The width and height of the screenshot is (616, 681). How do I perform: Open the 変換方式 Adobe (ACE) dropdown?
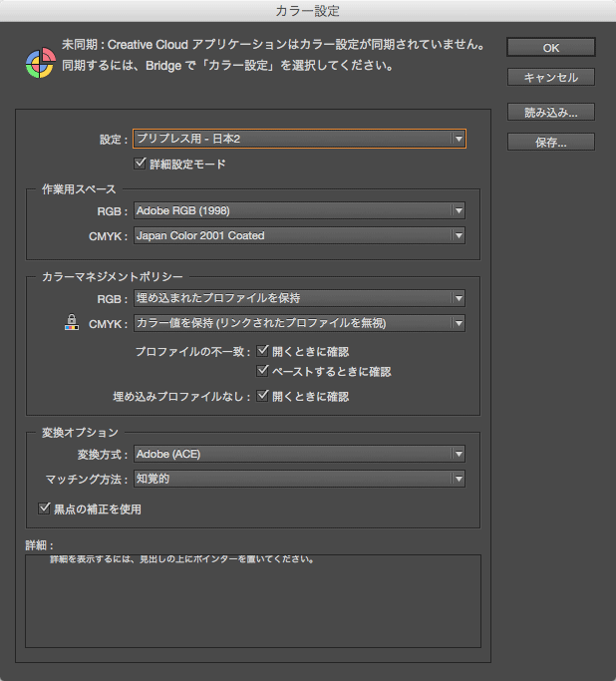tap(299, 454)
